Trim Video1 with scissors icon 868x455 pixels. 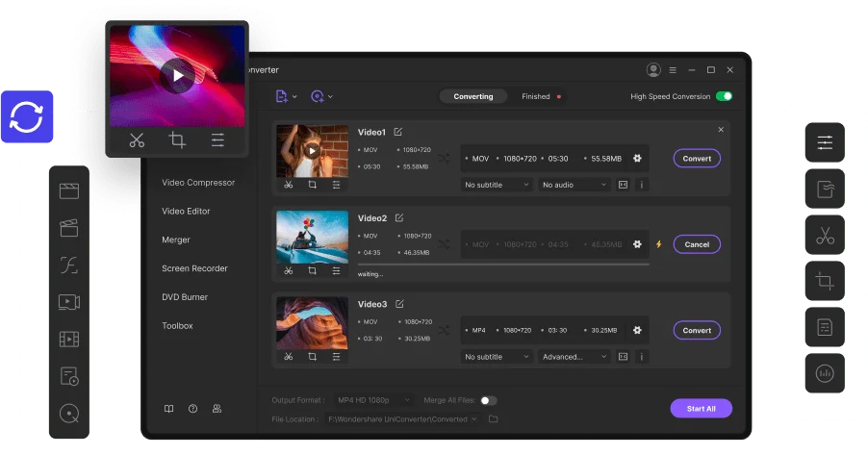[x=289, y=185]
